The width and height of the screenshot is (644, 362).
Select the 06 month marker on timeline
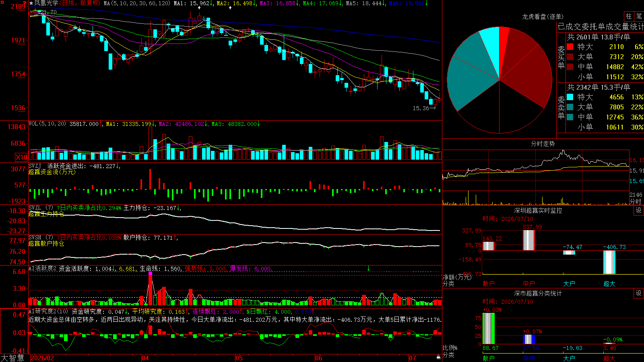point(319,358)
